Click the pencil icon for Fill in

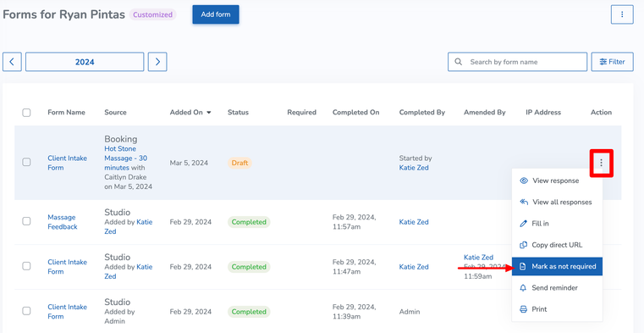click(x=523, y=223)
